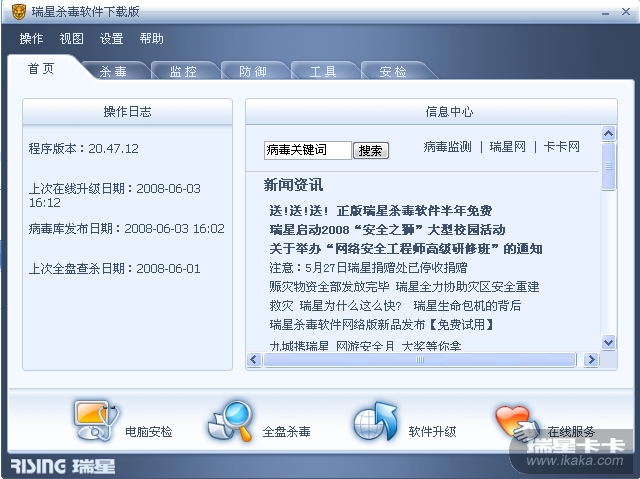Click the 程序版本:20.47.12 text

click(x=84, y=148)
